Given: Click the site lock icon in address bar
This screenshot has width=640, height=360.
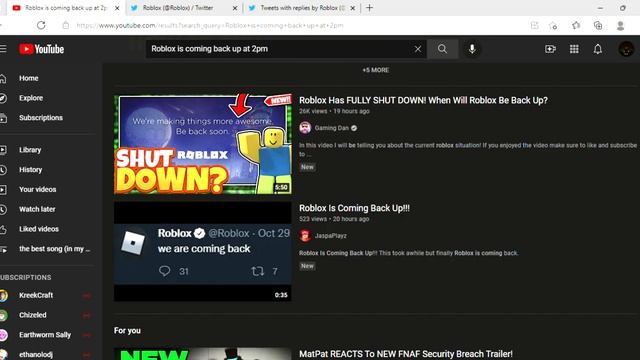Looking at the screenshot, I should click(x=65, y=25).
